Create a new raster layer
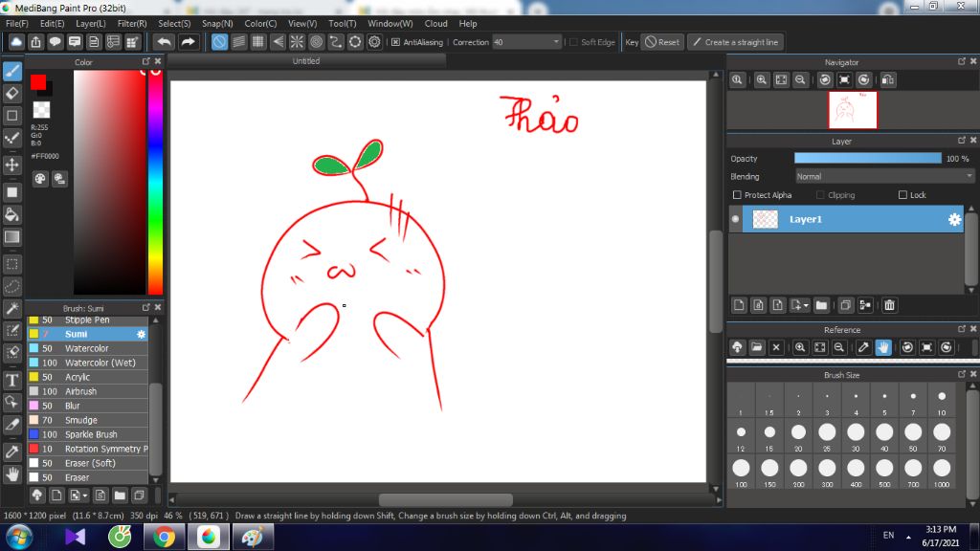980x551 pixels. coord(739,305)
